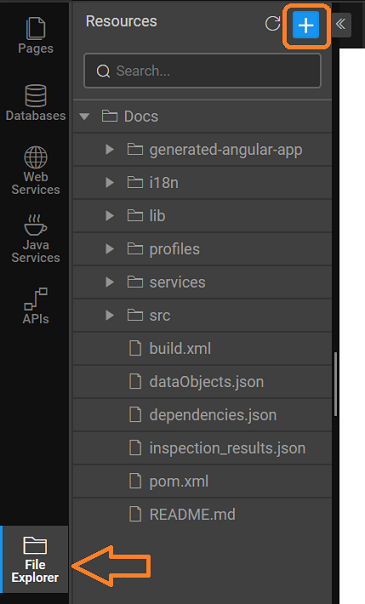Collapse the Resources panel with double chevron

pyautogui.click(x=341, y=24)
